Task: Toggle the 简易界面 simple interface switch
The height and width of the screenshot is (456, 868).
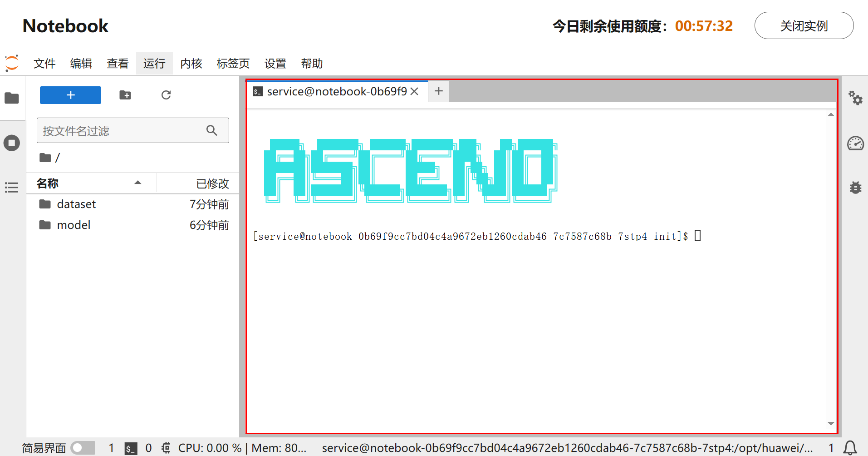Action: point(83,448)
